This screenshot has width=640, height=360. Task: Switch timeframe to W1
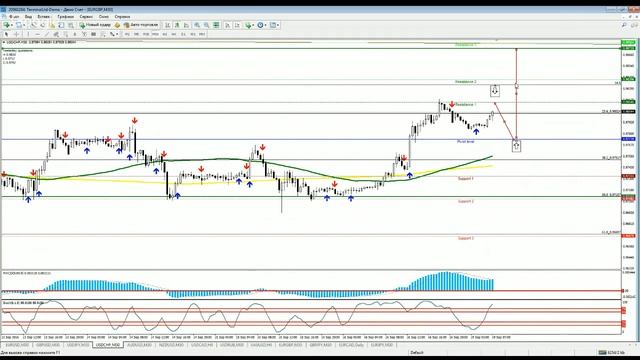(x=192, y=34)
